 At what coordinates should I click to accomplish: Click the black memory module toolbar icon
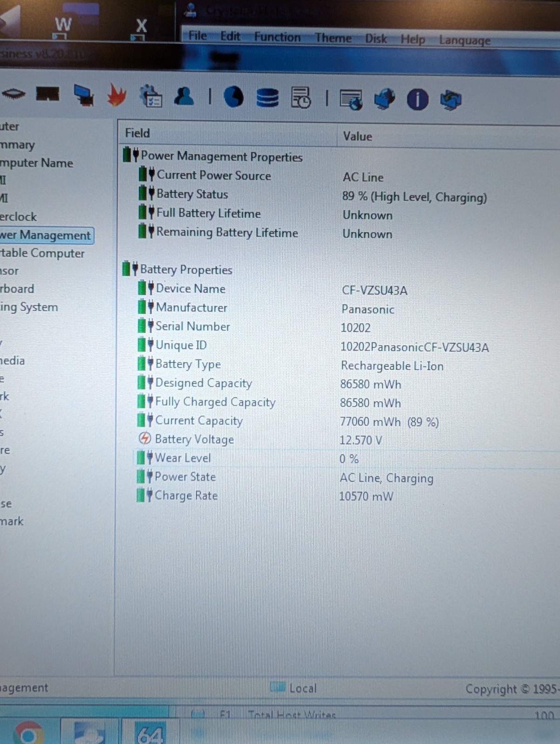pyautogui.click(x=48, y=94)
